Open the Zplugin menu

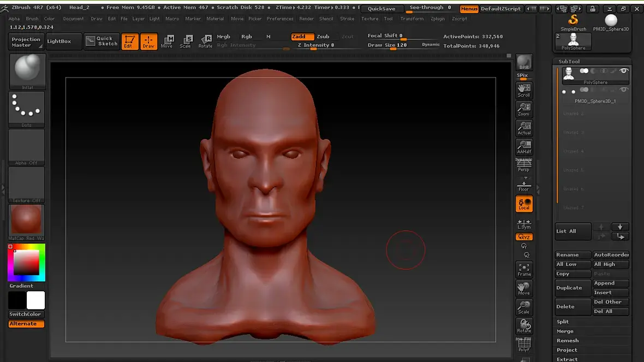click(437, 19)
